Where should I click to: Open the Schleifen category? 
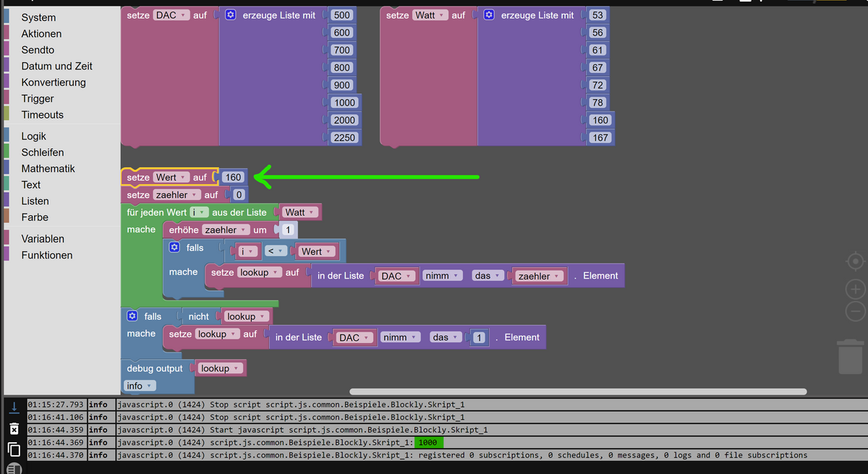tap(43, 152)
